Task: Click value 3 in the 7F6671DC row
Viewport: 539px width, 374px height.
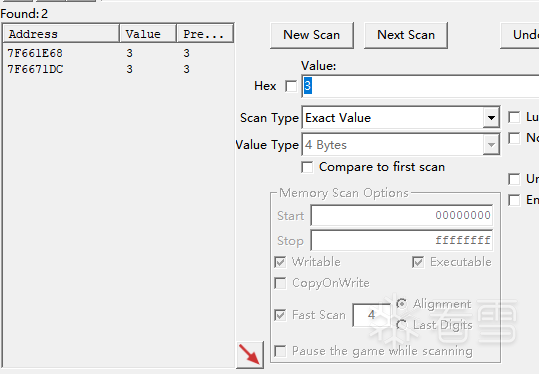Action: pyautogui.click(x=129, y=69)
